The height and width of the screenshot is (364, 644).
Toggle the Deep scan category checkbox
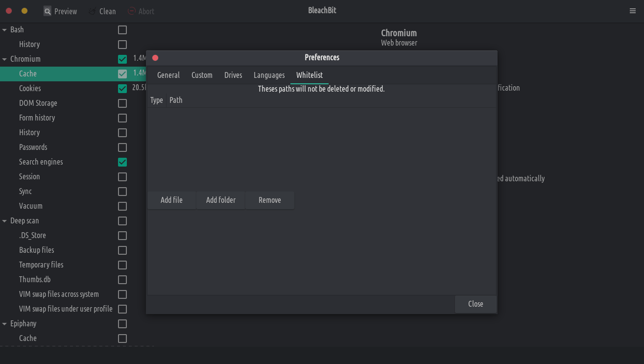coord(122,221)
